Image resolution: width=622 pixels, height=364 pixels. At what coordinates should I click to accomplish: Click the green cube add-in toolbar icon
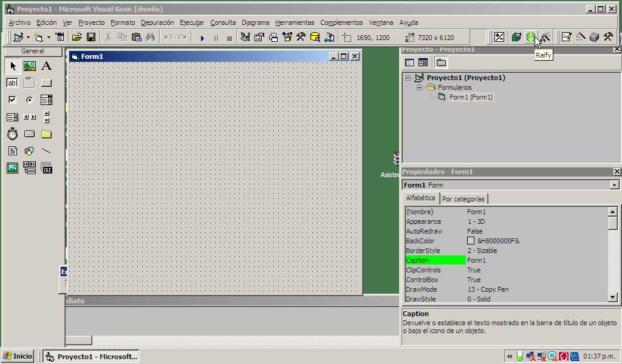516,37
